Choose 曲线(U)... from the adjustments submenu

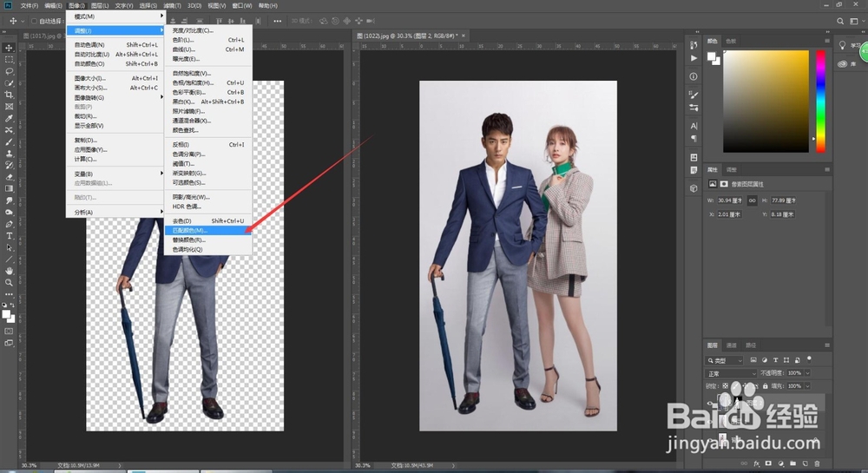[184, 49]
